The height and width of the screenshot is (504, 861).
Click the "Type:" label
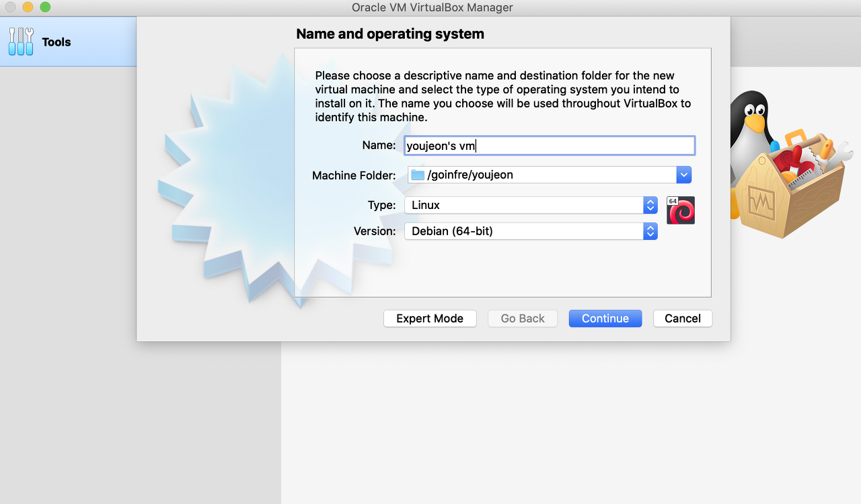[x=381, y=205]
